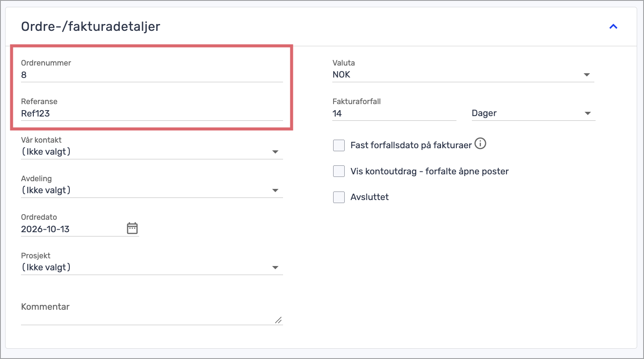Click the Ordrenummer field with value 8
644x359 pixels.
tap(152, 75)
